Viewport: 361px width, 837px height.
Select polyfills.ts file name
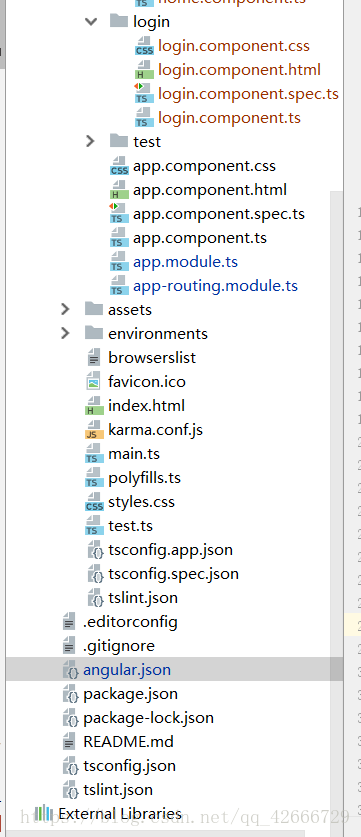pyautogui.click(x=144, y=478)
